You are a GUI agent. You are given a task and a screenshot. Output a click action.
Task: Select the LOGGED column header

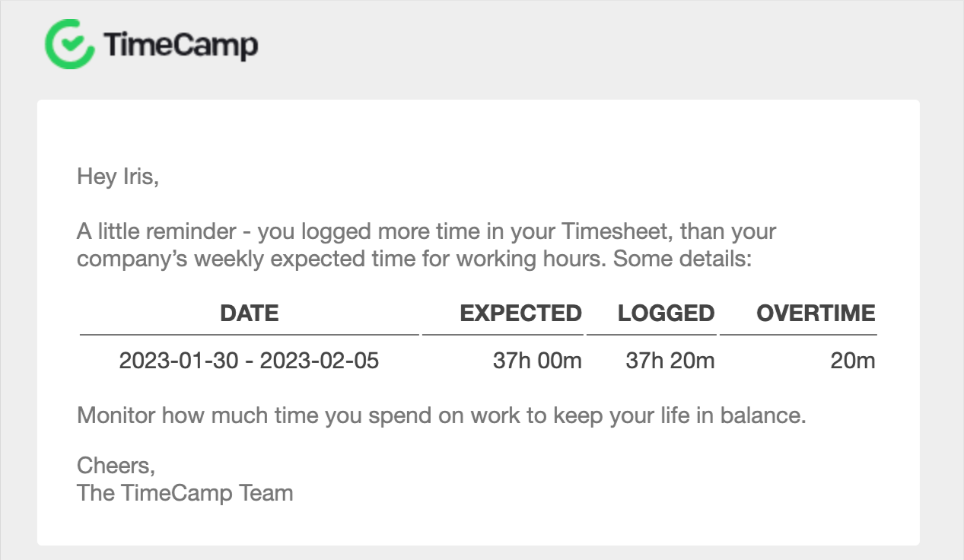tap(667, 313)
